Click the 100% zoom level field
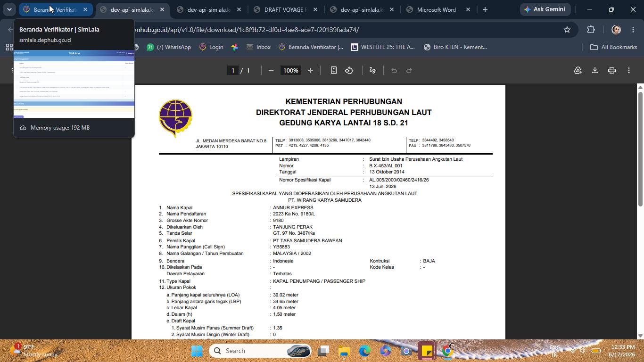The width and height of the screenshot is (644, 362). pyautogui.click(x=290, y=70)
